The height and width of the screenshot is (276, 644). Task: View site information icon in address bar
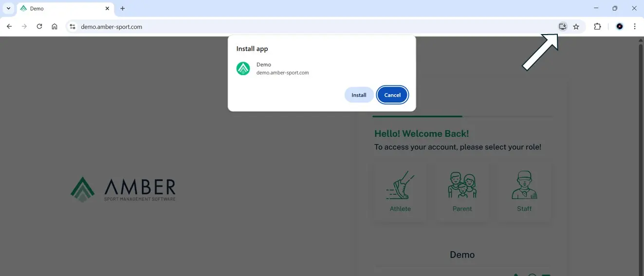click(x=73, y=27)
